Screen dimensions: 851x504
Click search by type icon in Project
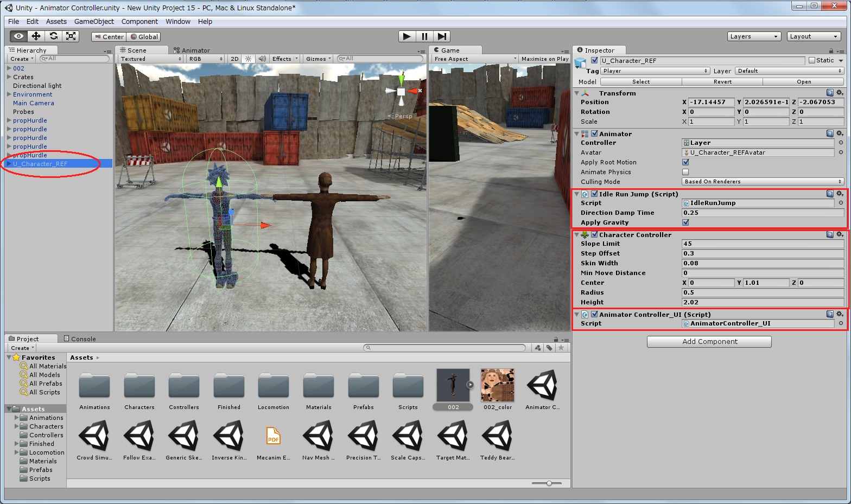pyautogui.click(x=537, y=348)
